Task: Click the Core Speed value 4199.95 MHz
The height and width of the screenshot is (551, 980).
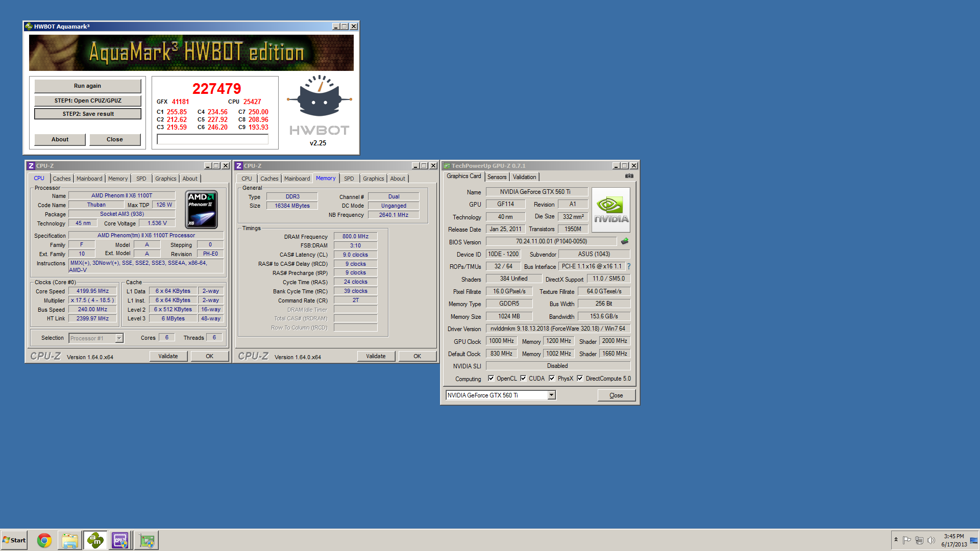Action: [92, 291]
